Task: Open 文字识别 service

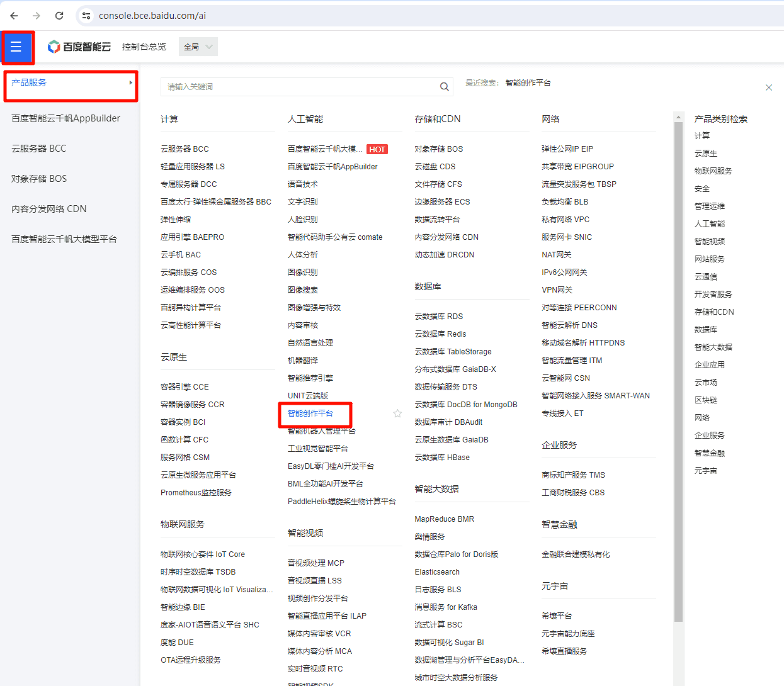Action: tap(303, 202)
